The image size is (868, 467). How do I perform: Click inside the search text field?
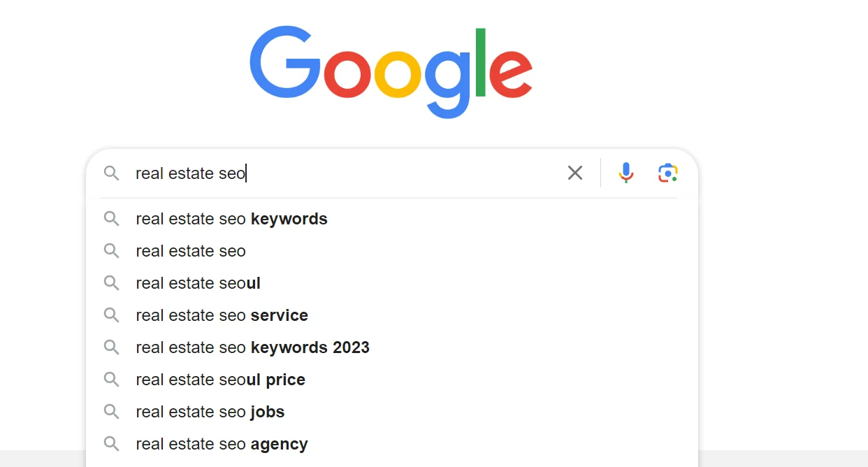(349, 173)
